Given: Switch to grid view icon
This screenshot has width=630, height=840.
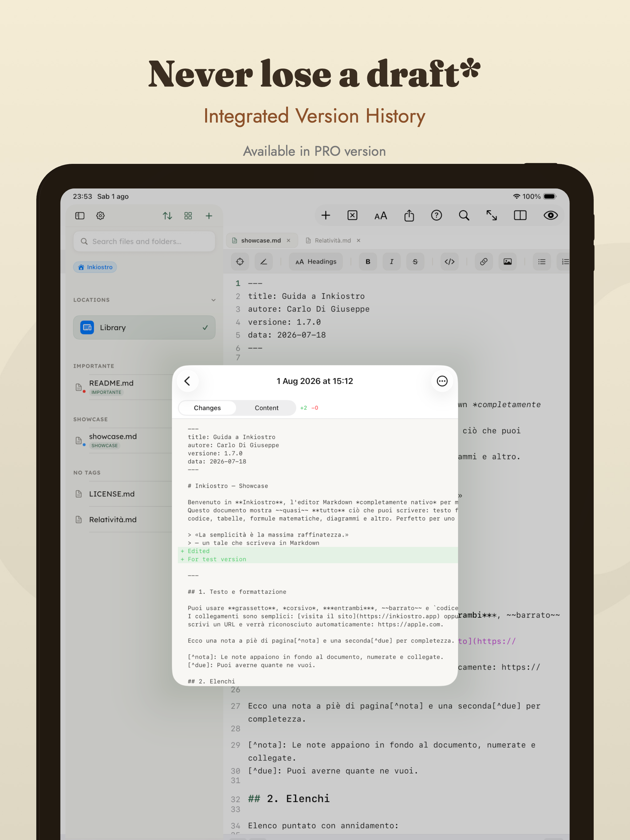Looking at the screenshot, I should click(x=188, y=216).
